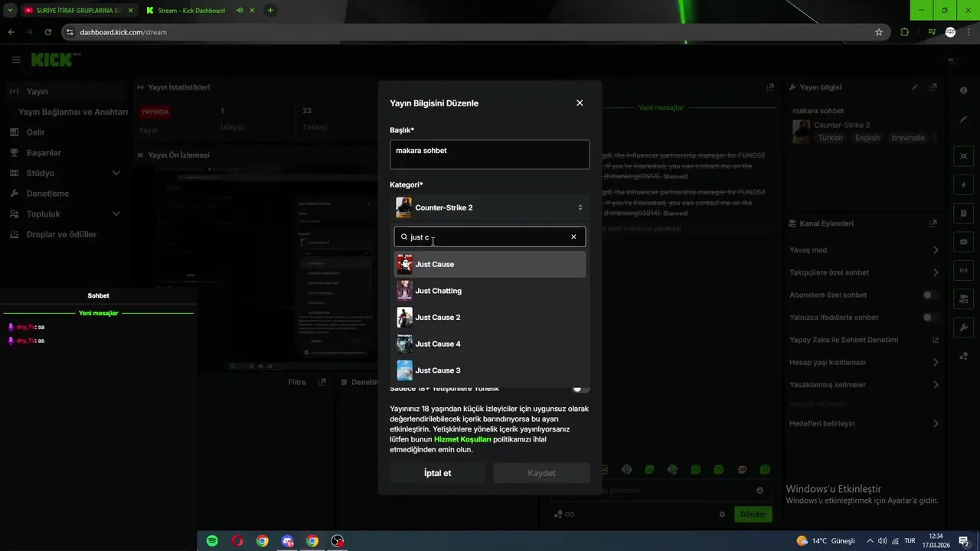
Task: Click the broadcast signal icon in the right toolbar
Action: (x=963, y=270)
